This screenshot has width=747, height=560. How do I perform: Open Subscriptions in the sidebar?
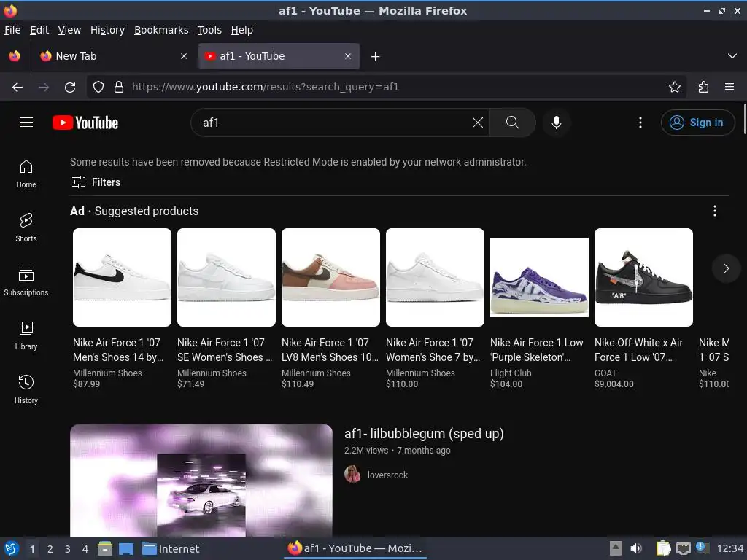pos(26,282)
